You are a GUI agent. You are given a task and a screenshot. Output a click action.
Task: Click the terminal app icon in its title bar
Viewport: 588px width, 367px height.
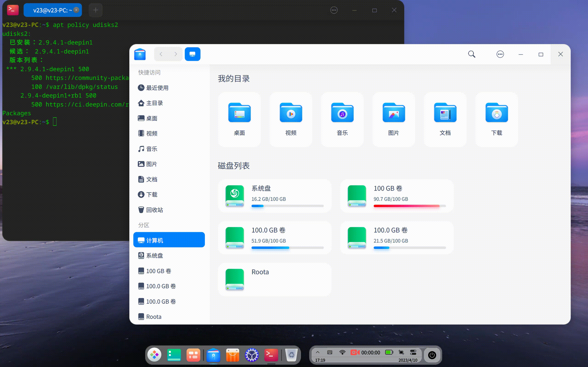coord(13,10)
